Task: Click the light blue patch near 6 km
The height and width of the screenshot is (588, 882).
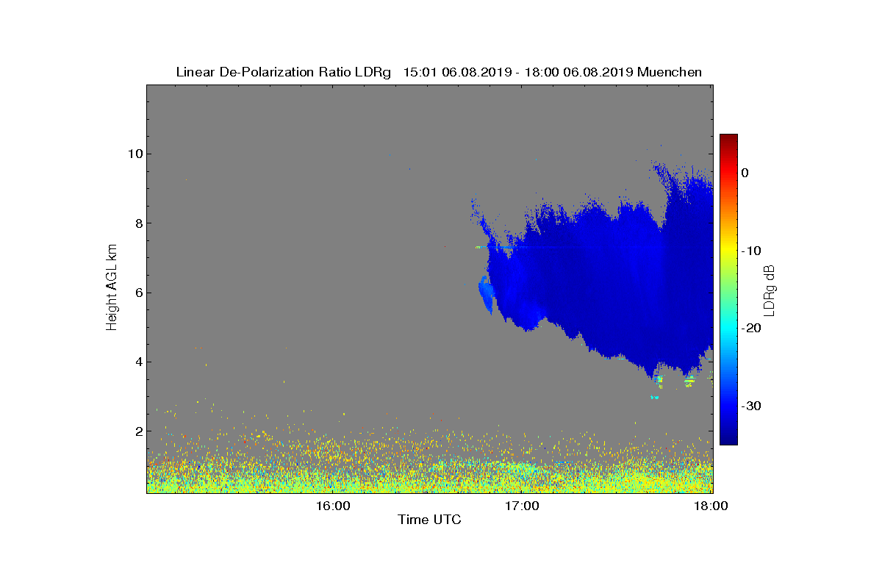Action: click(486, 295)
